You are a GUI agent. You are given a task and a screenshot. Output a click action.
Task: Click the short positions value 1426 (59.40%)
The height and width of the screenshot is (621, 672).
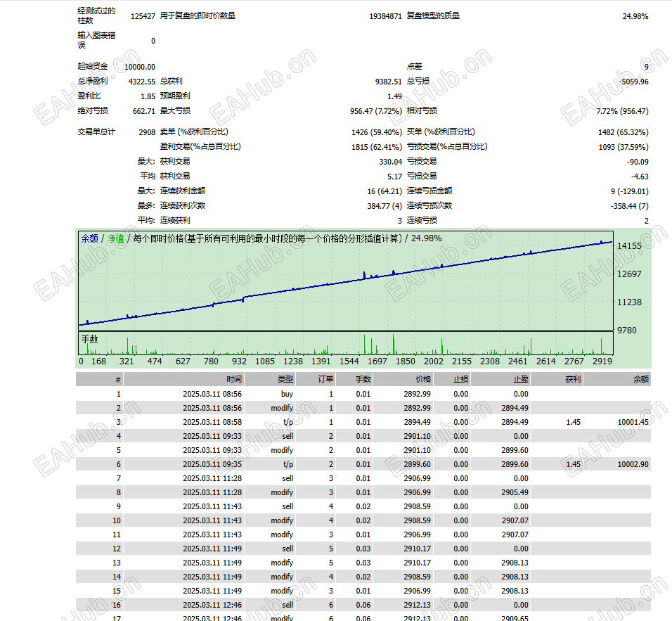coord(377,132)
